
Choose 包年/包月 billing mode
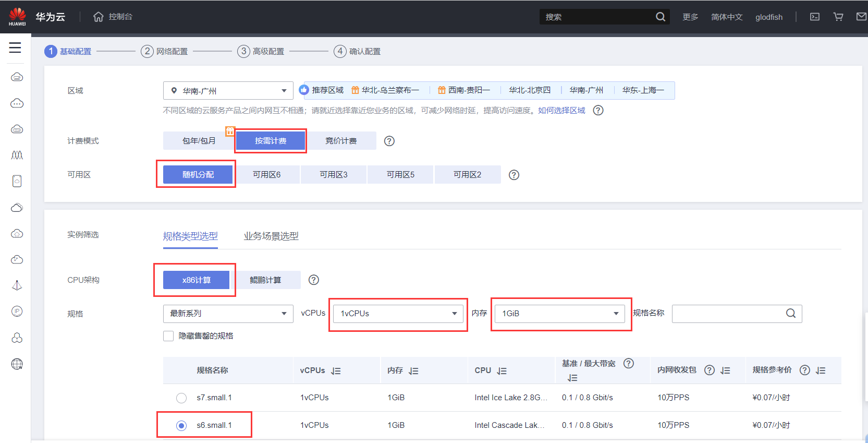click(199, 141)
